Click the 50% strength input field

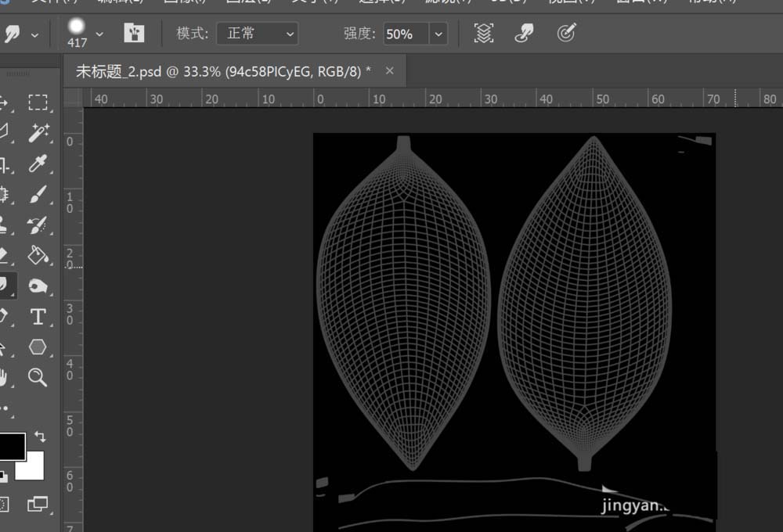pyautogui.click(x=405, y=34)
